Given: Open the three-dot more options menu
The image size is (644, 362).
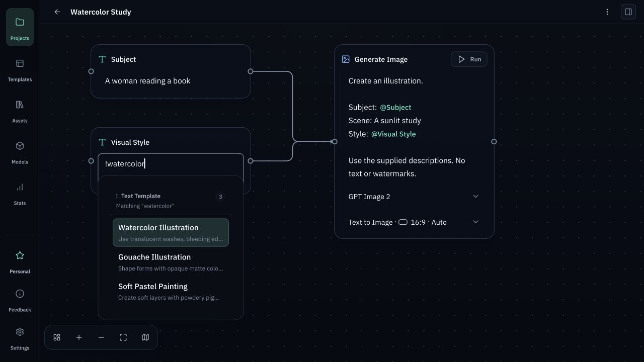Looking at the screenshot, I should [607, 12].
